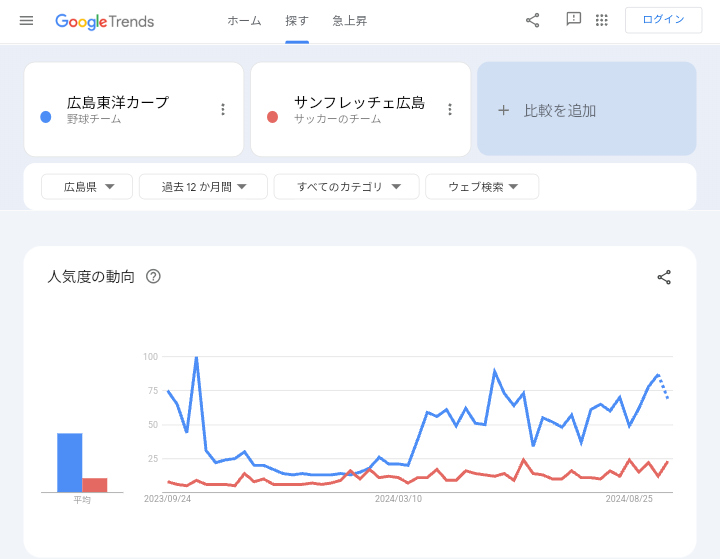Click the blue dot for 広島東洋カープ
This screenshot has height=559, width=720.
[46, 117]
